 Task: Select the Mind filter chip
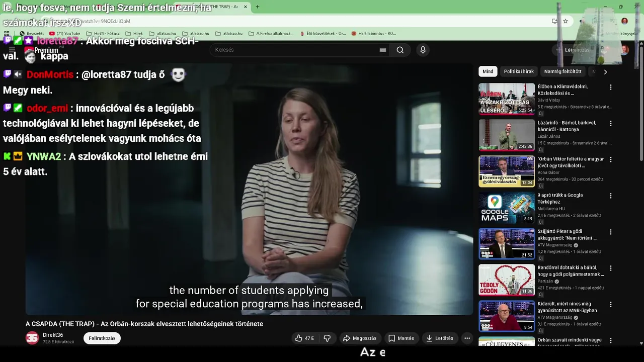(488, 71)
